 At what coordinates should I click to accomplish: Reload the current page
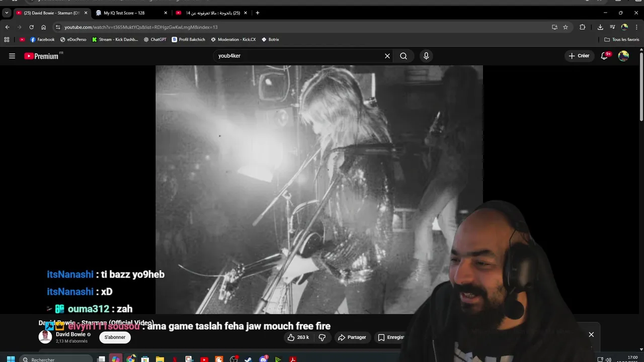(x=31, y=27)
